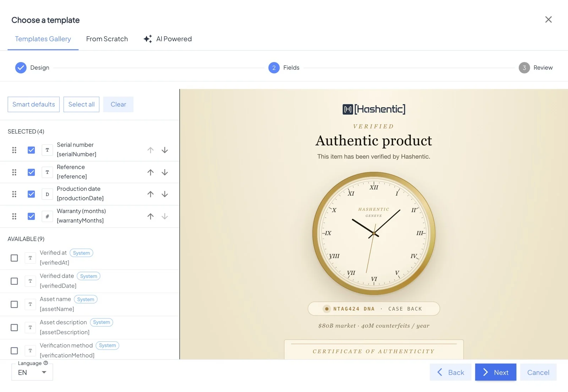The width and height of the screenshot is (568, 392).
Task: Enable the Asset name checkbox
Action: [14, 304]
